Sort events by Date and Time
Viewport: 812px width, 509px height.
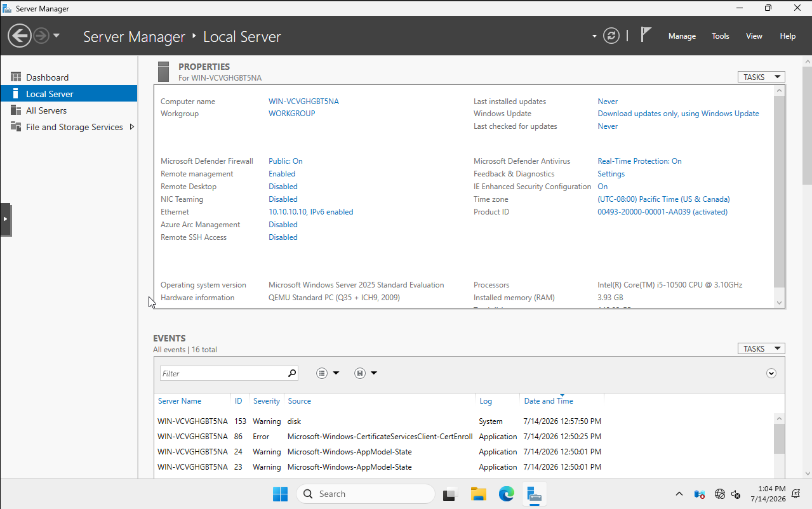tap(549, 401)
